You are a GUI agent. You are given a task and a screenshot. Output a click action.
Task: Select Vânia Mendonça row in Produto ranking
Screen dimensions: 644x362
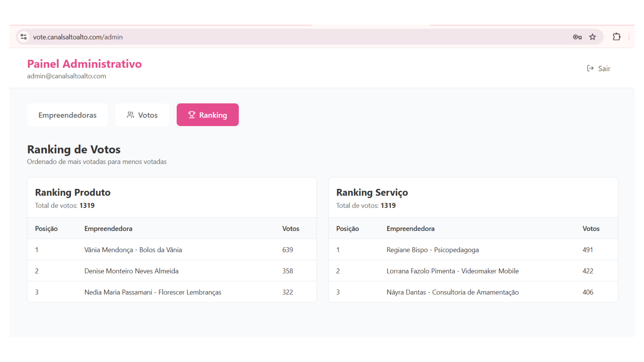pyautogui.click(x=133, y=250)
